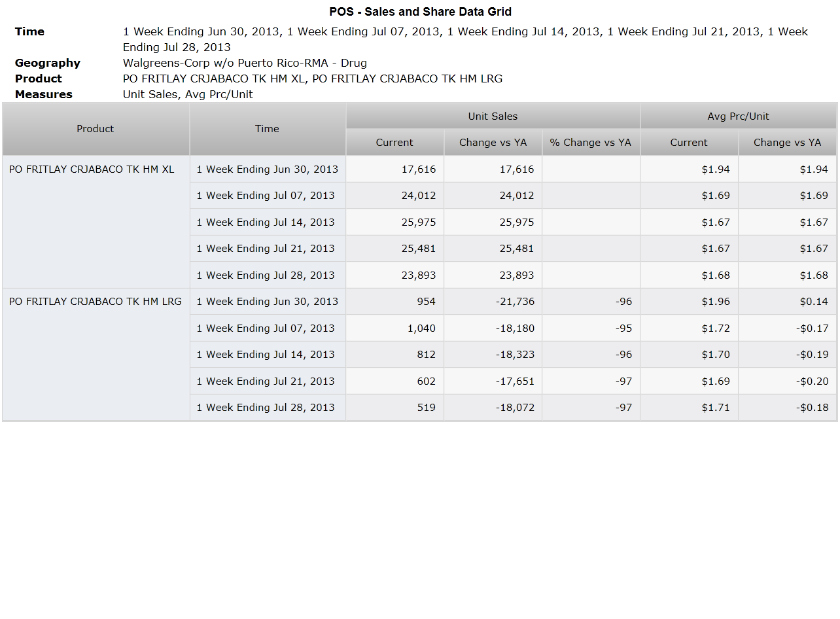Click the price change cell -$0.18
The width and height of the screenshot is (840, 619).
point(788,407)
